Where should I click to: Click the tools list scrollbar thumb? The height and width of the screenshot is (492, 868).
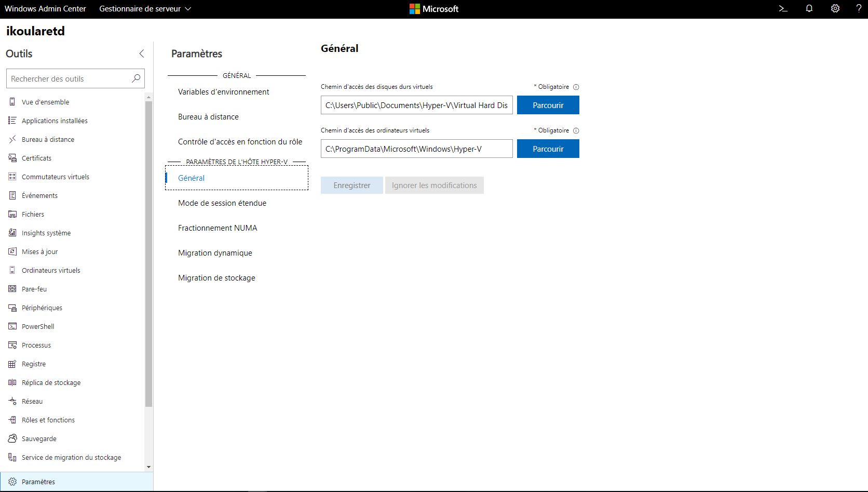point(149,254)
